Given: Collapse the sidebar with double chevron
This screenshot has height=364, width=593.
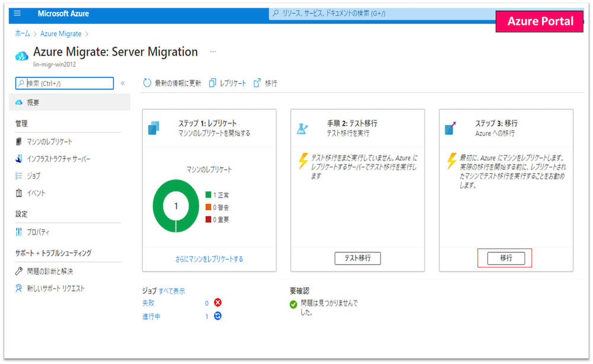Looking at the screenshot, I should pyautogui.click(x=123, y=83).
